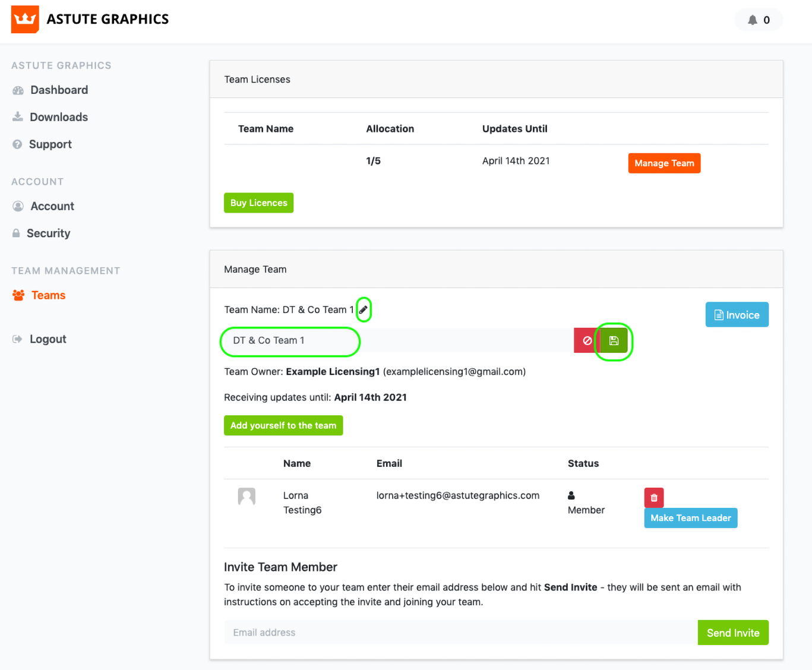The image size is (812, 670).
Task: Click the red trash icon for Lorna
Action: pos(653,498)
